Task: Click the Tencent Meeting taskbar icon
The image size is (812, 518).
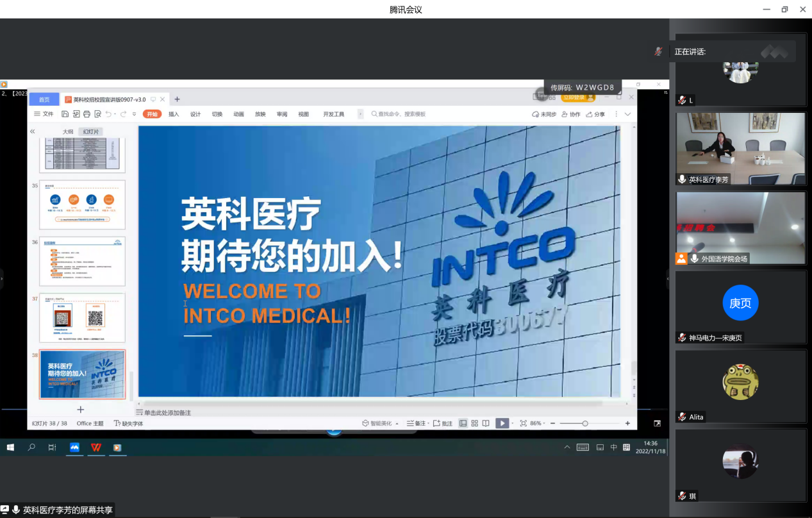Action: (74, 447)
